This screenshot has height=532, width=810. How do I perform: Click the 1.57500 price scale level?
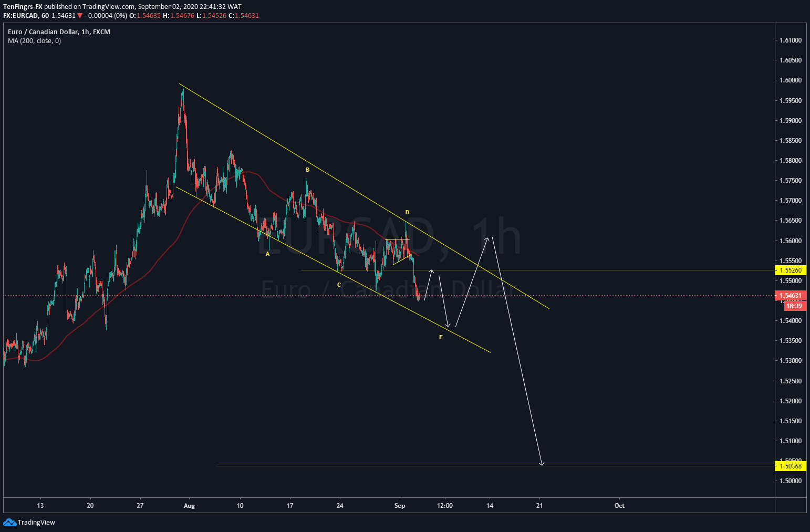point(791,181)
